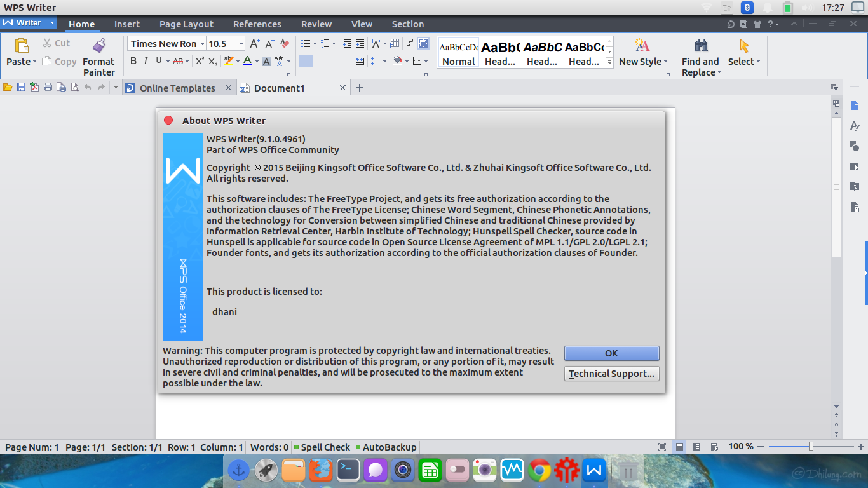Apply the yellow text highlight color
868x488 pixels.
pyautogui.click(x=229, y=61)
